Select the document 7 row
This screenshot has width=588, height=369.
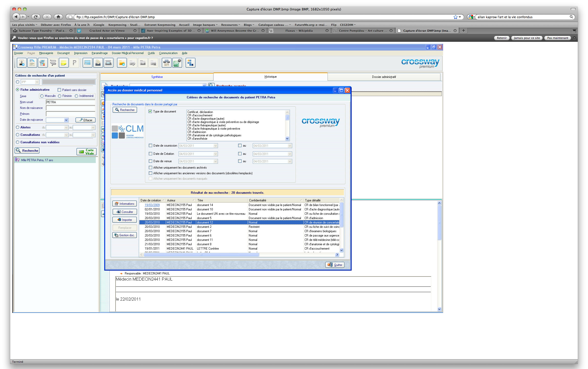pyautogui.click(x=204, y=231)
